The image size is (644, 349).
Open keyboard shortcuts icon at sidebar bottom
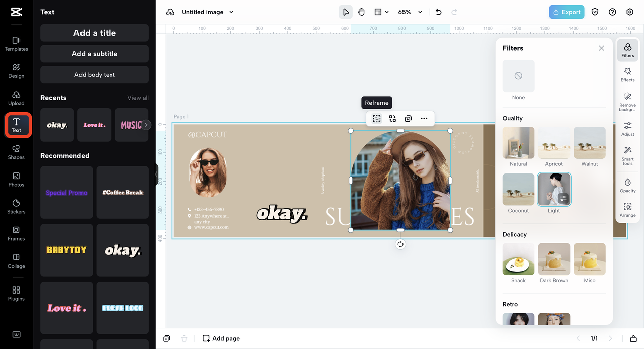click(16, 334)
